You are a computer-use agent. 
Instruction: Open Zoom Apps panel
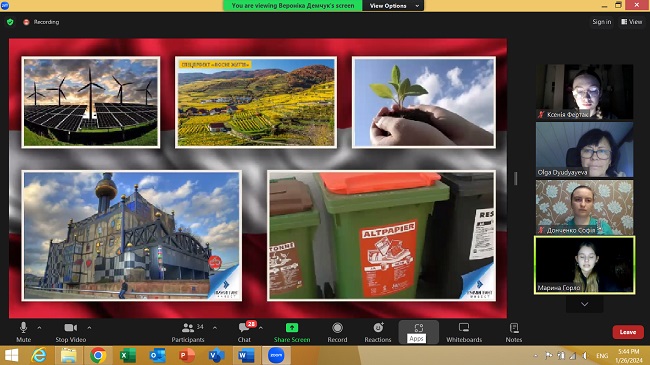pos(418,332)
